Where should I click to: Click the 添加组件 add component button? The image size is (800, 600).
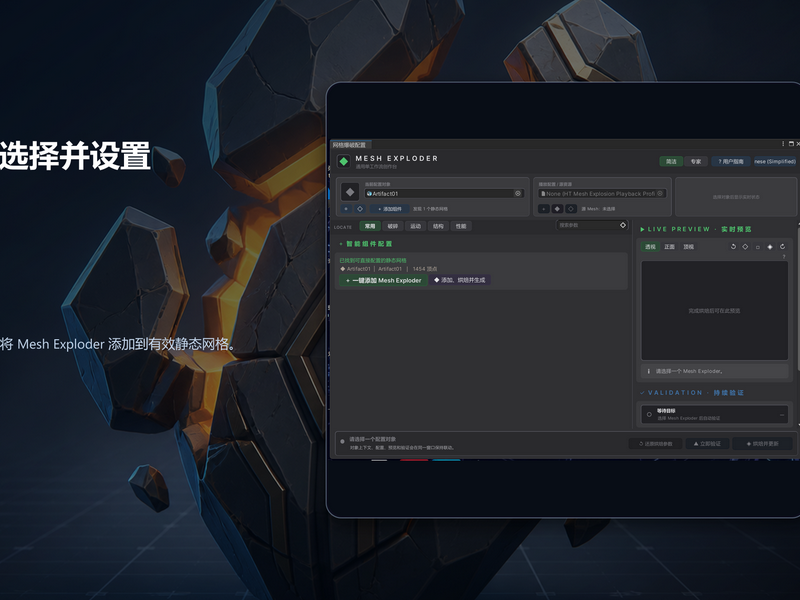point(390,209)
